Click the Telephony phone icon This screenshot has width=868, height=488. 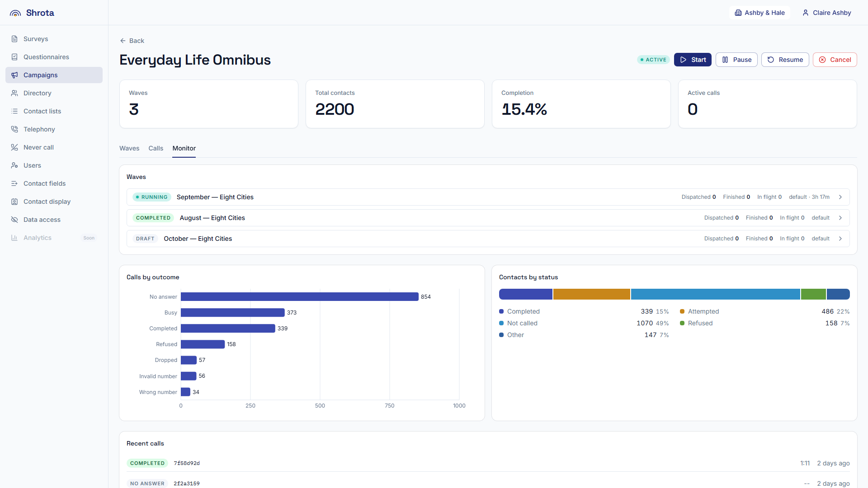(14, 129)
